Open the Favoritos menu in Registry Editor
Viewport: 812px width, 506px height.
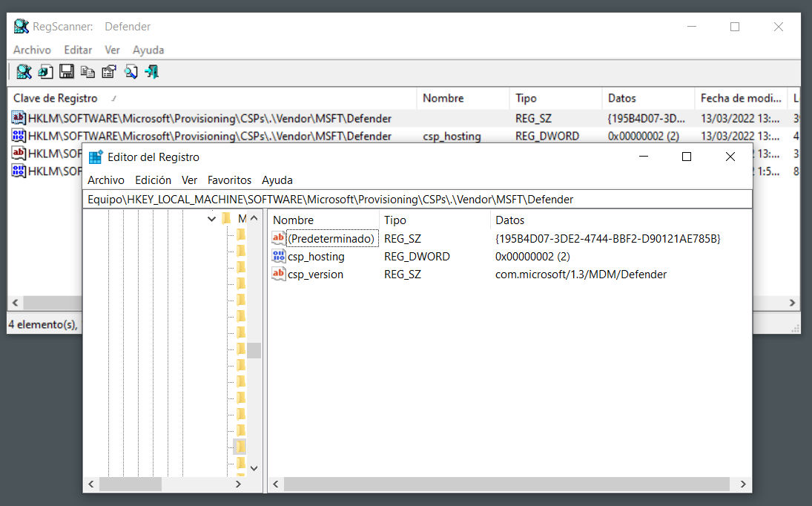pyautogui.click(x=229, y=180)
